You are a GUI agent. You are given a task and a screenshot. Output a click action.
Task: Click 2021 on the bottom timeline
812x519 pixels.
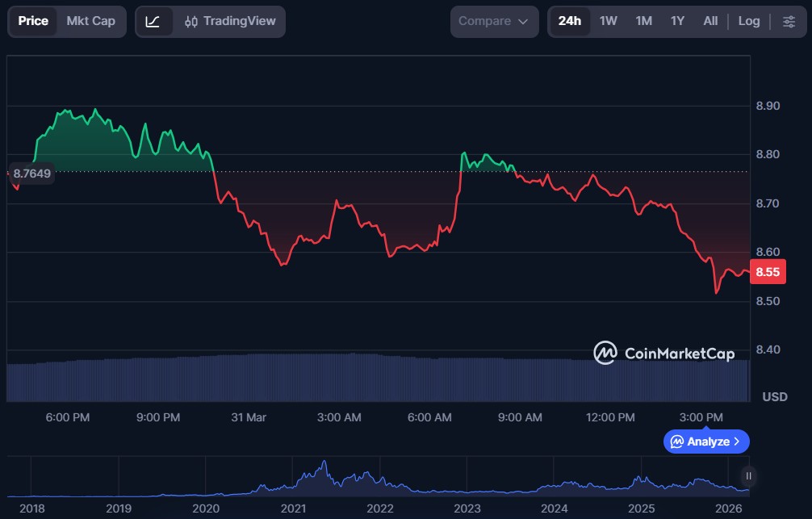pos(293,509)
